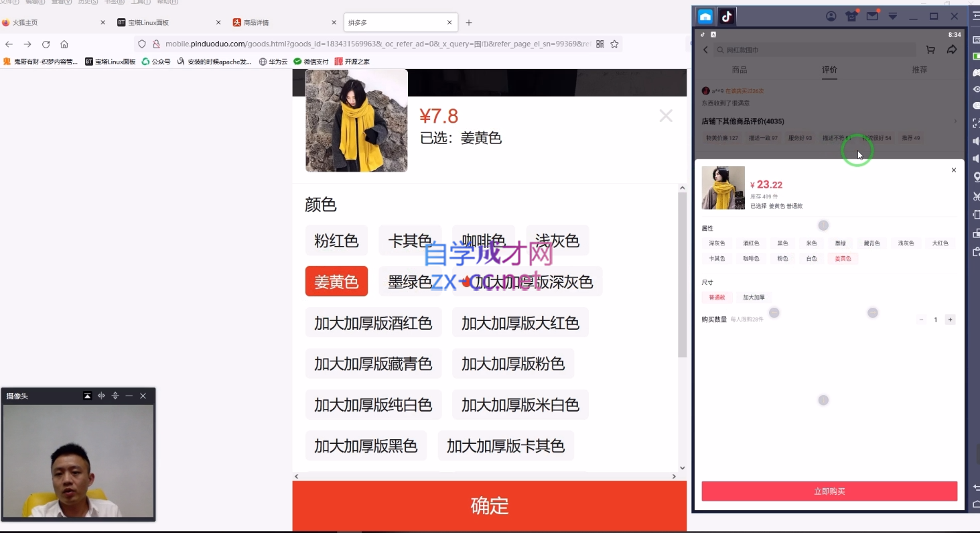Click the yellow scarf thumbnail in Pinduoduo

[356, 121]
